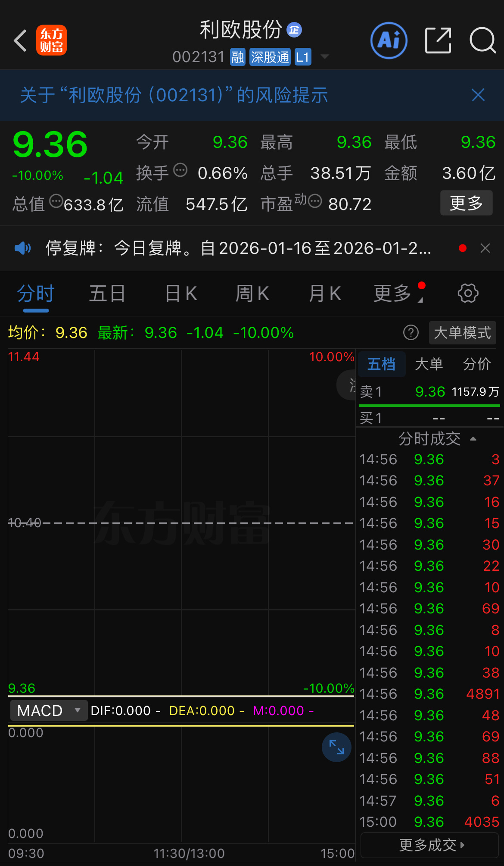Screen dimensions: 504x866
Task: Tap the big 9.36 current price
Action: pyautogui.click(x=50, y=145)
